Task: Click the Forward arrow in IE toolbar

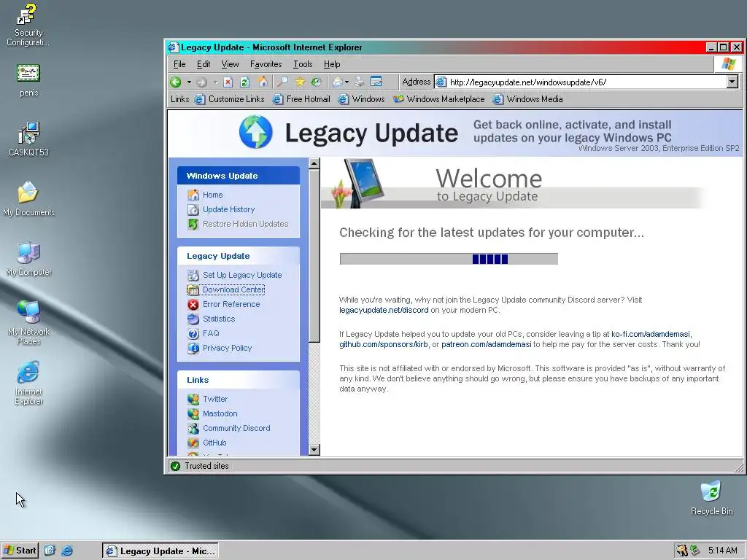Action: 201,82
